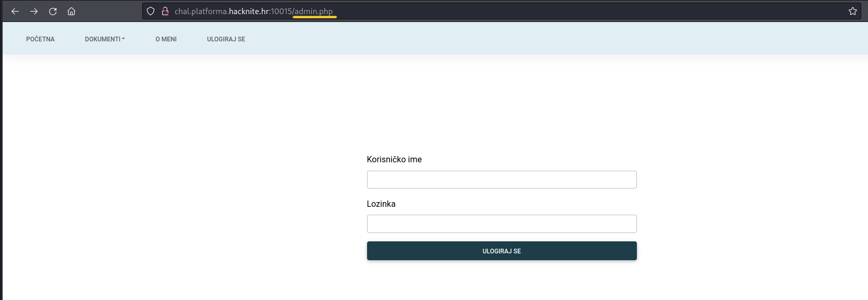Click the Lozinka label
The width and height of the screenshot is (868, 300).
(x=381, y=204)
